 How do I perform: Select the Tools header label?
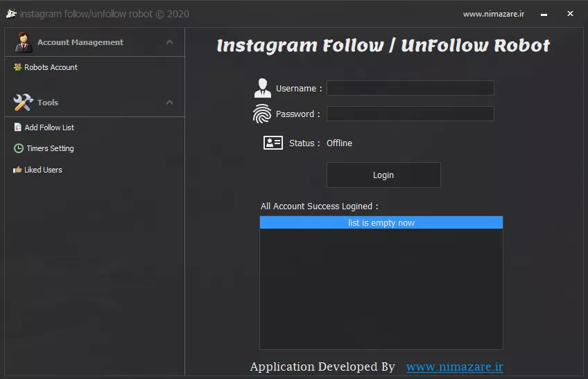(x=48, y=103)
